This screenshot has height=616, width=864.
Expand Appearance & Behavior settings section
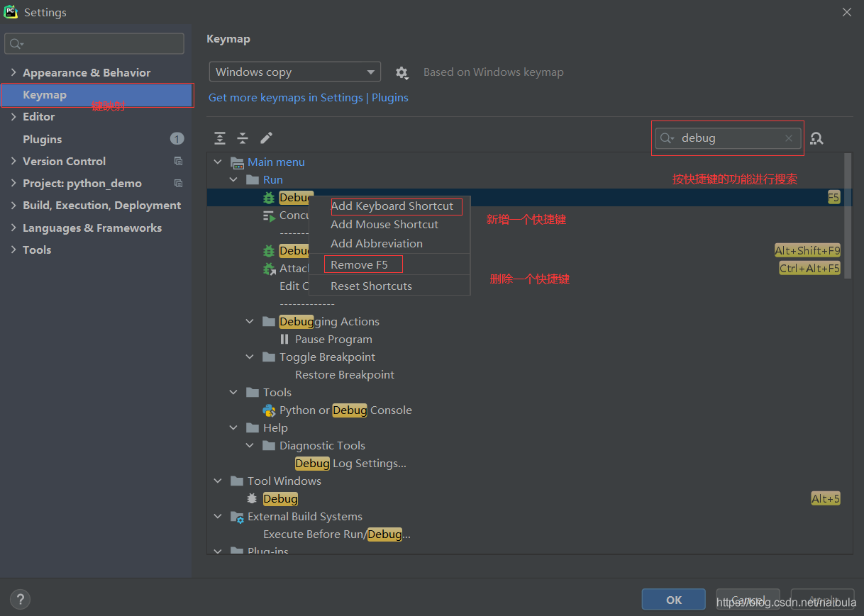(13, 72)
